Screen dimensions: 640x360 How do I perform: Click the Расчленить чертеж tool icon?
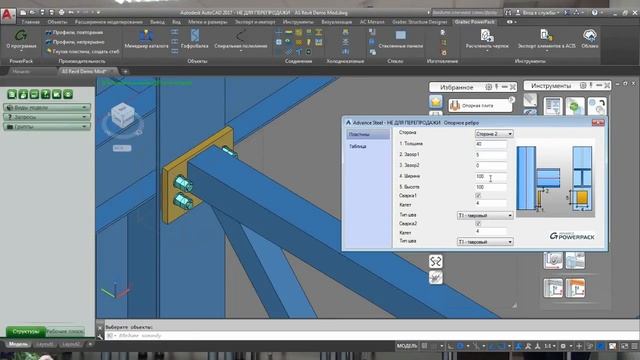pos(487,35)
